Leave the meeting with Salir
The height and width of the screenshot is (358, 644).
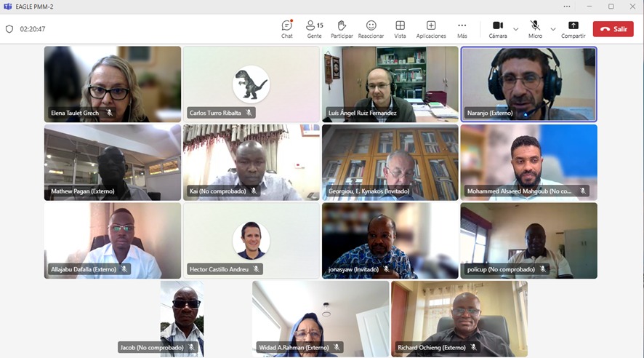[613, 29]
